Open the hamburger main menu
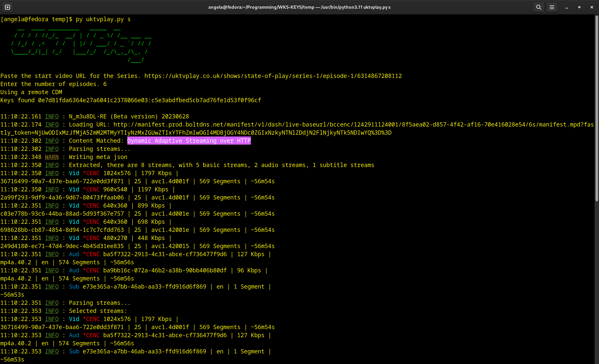The width and height of the screenshot is (599, 364). 552,7
